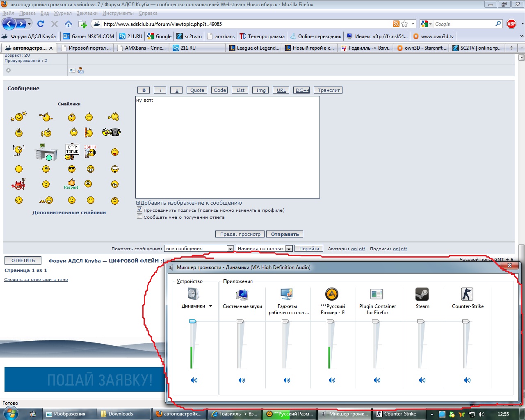Open the Dynamics speaker device icon
The width and height of the screenshot is (525, 420).
[193, 294]
